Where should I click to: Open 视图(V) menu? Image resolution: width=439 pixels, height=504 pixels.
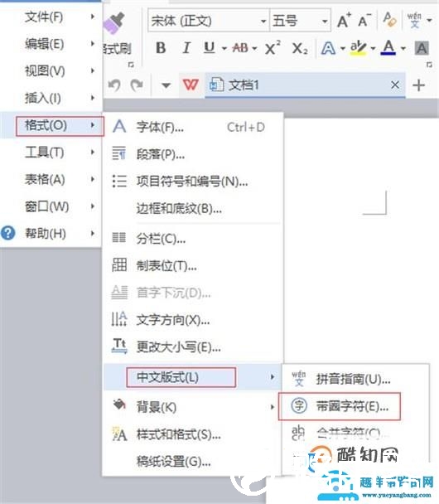51,70
